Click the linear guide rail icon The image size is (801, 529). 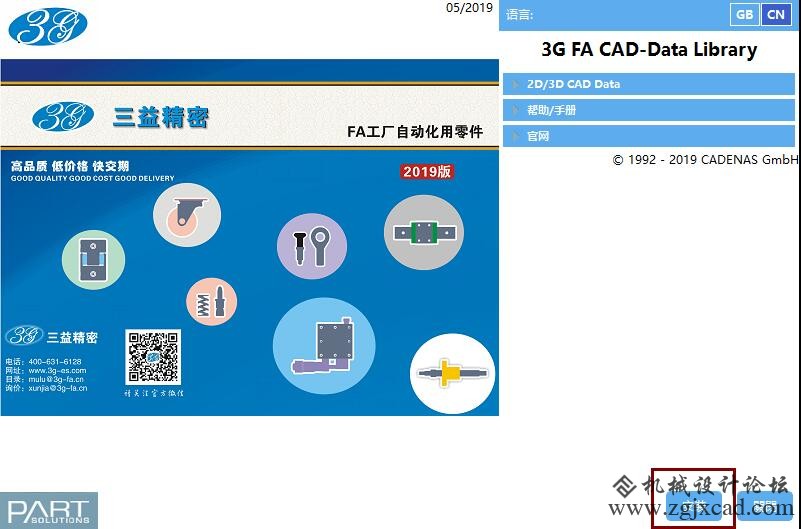pyautogui.click(x=424, y=232)
